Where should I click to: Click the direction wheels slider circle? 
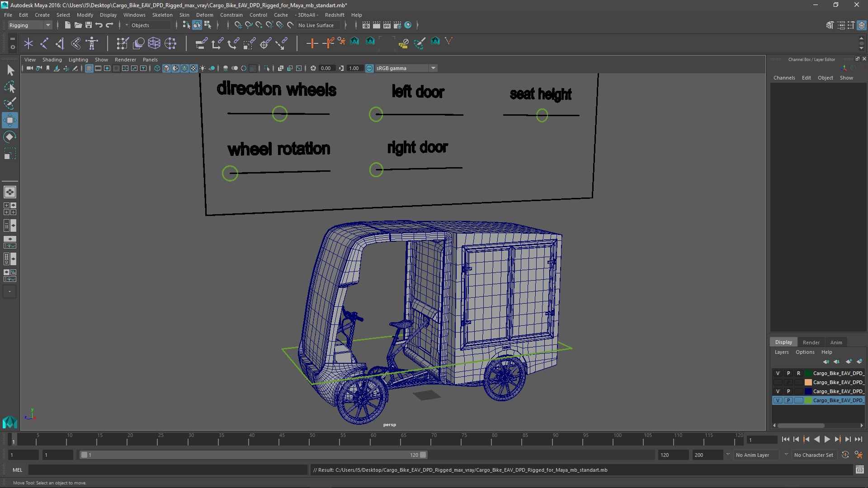(280, 114)
